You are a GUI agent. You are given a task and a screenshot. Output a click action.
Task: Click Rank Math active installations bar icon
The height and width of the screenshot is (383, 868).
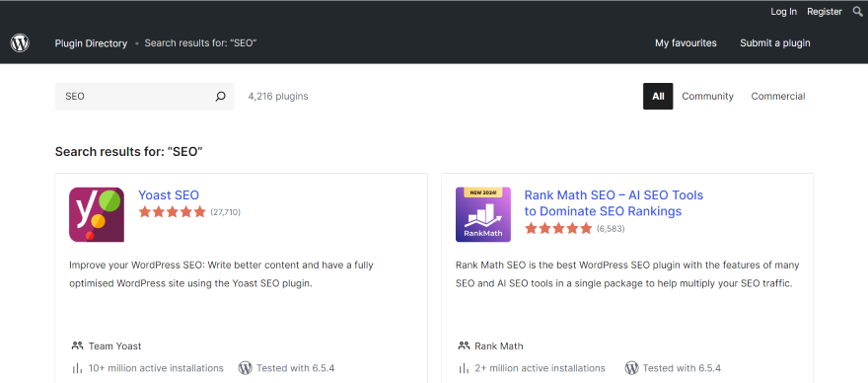click(x=464, y=368)
